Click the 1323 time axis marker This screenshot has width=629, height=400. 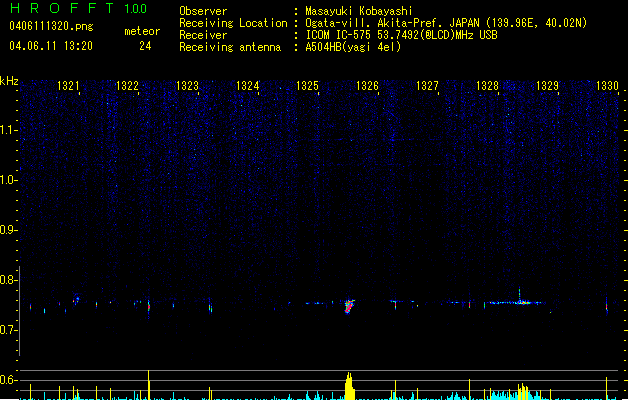[187, 86]
